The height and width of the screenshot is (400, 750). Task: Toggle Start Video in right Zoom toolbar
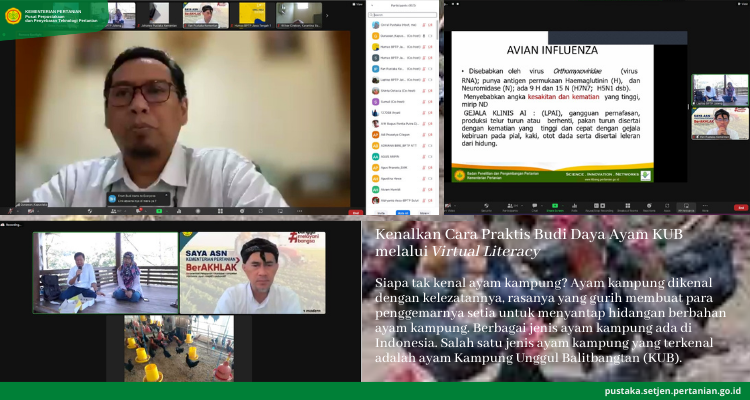[448, 208]
